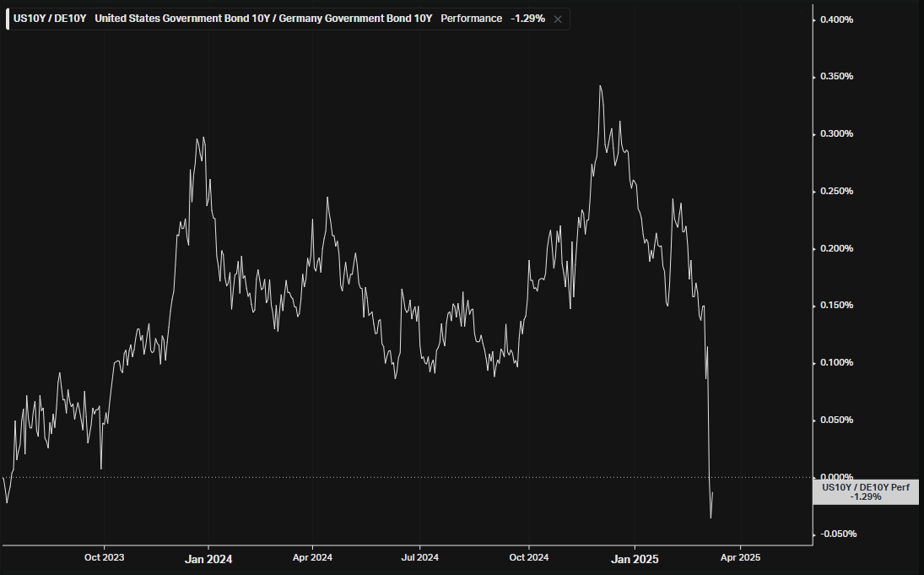Click the 0.250% y-axis label

coord(837,191)
